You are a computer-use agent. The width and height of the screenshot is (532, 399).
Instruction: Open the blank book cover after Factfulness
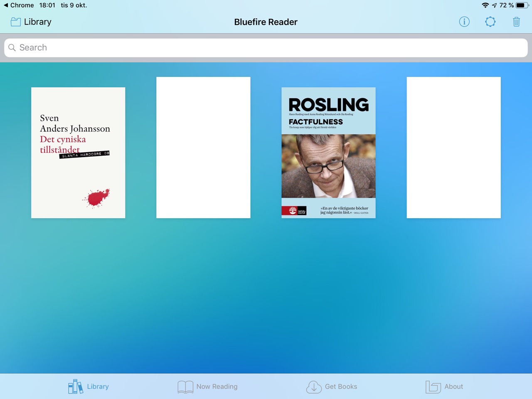pyautogui.click(x=453, y=148)
